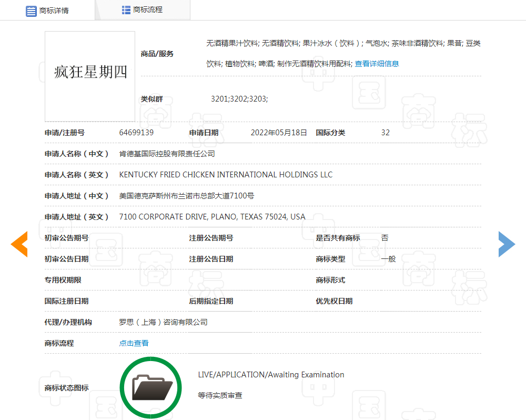526x420 pixels.
Task: Click the 初审公告期号 label
Action: [x=66, y=238]
